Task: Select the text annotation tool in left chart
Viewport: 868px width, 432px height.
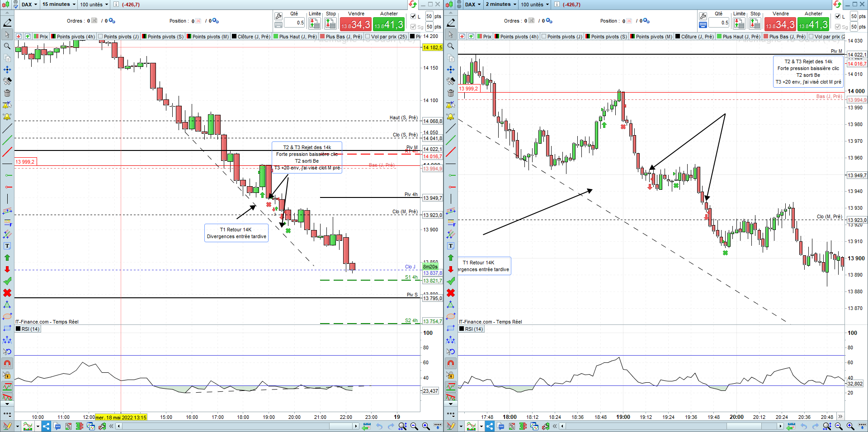Action: [7, 246]
